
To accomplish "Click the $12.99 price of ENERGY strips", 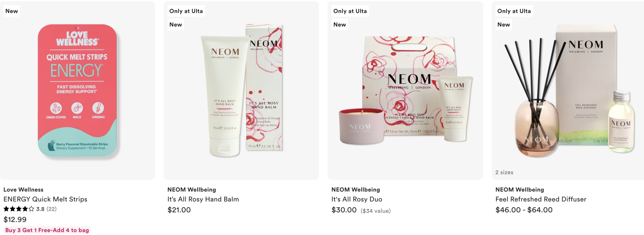I will pyautogui.click(x=15, y=220).
